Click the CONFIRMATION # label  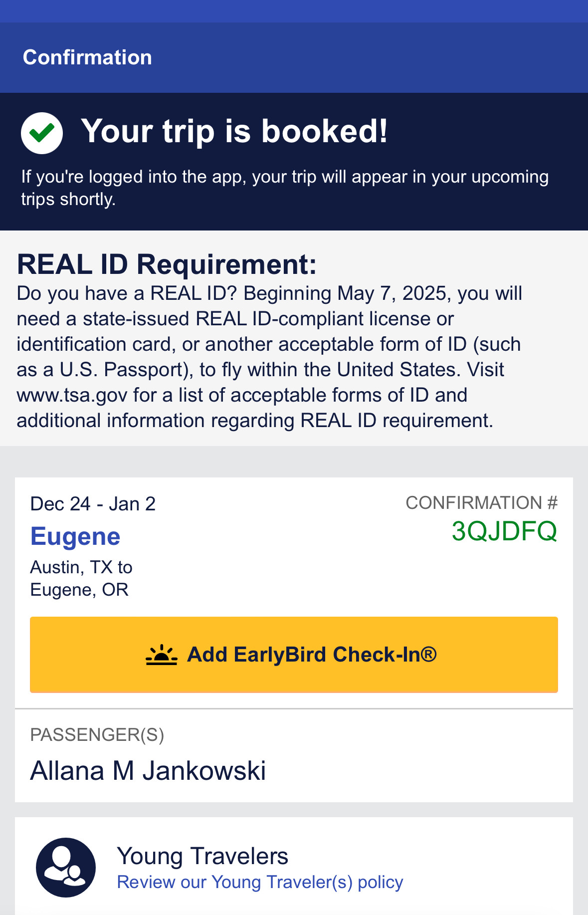[x=482, y=503]
